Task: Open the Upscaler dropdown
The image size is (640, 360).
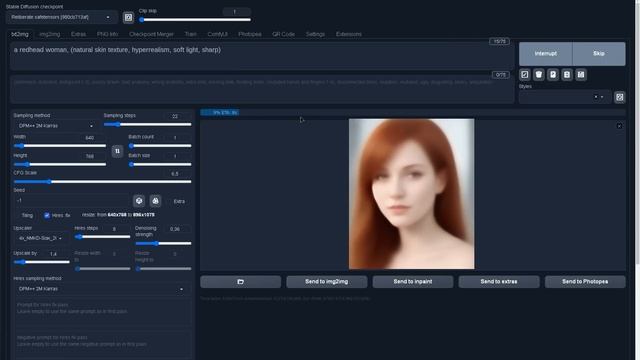Action: [41, 238]
